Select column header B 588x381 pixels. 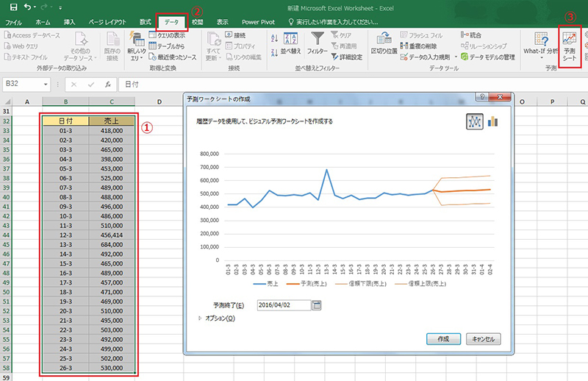pos(65,102)
